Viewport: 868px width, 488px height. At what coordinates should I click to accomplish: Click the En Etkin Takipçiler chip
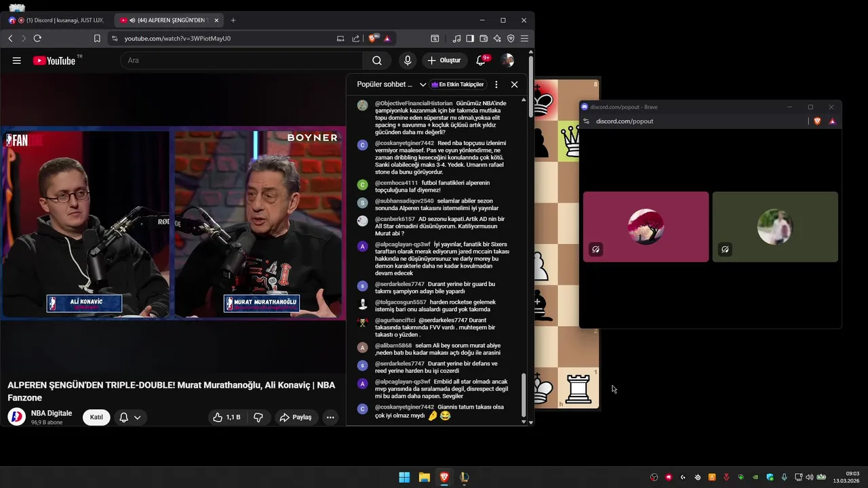click(458, 85)
